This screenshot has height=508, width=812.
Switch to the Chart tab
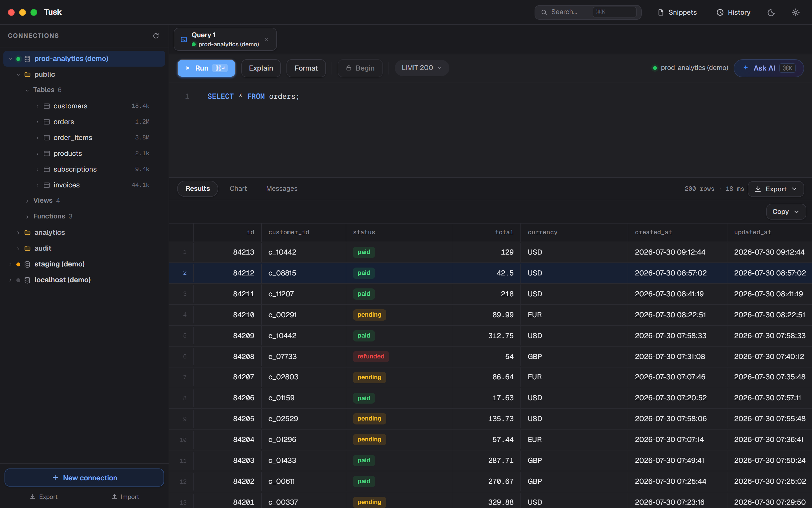(x=238, y=189)
